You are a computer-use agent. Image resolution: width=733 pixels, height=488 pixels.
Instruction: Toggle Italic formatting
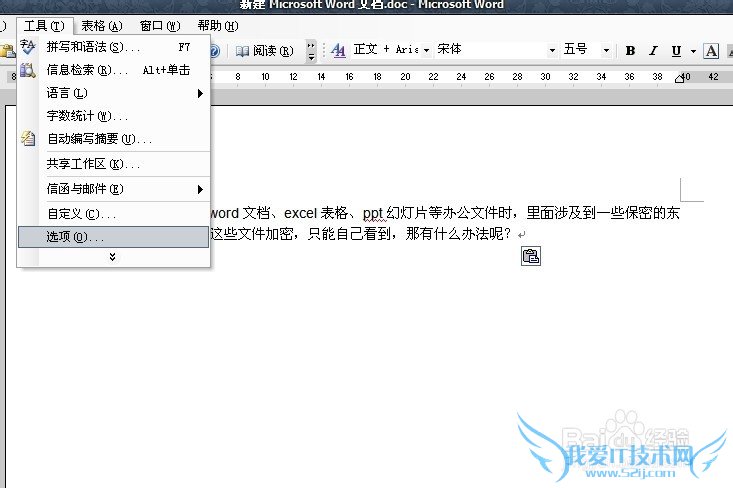click(653, 50)
